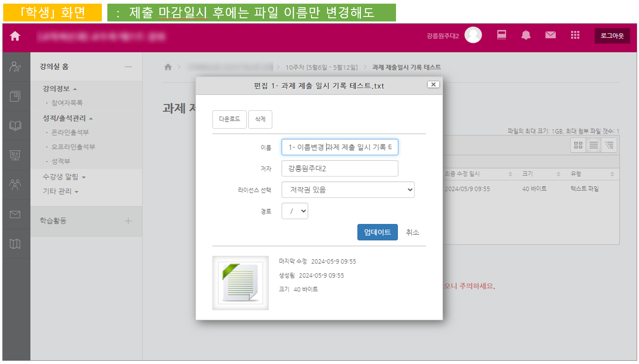
Task: Click the 다운로드 button
Action: point(229,119)
